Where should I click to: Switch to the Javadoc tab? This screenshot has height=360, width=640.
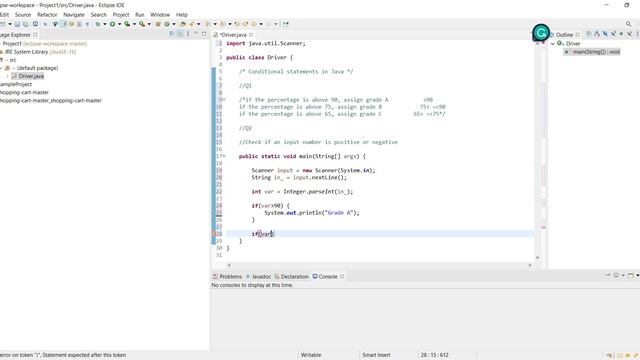click(258, 276)
